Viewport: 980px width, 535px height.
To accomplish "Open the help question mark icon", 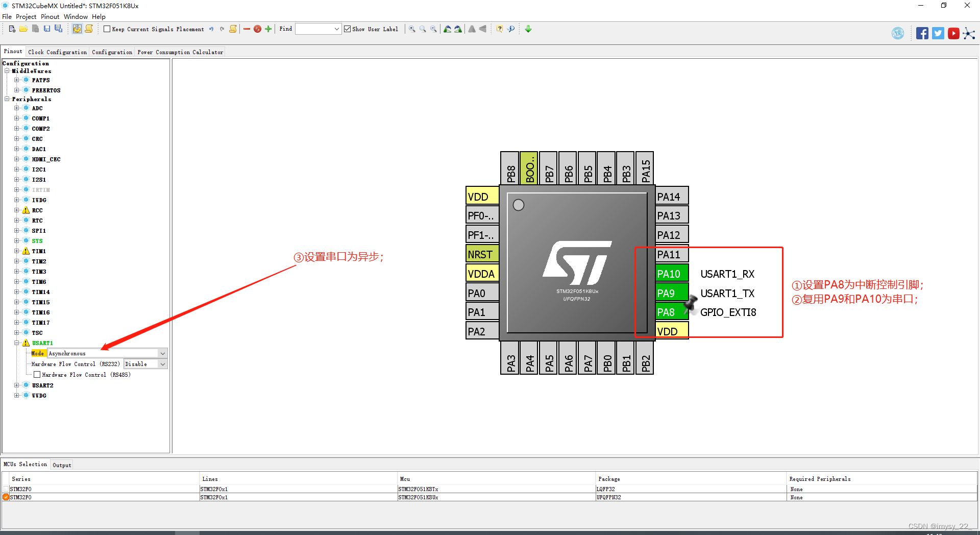I will tap(499, 29).
